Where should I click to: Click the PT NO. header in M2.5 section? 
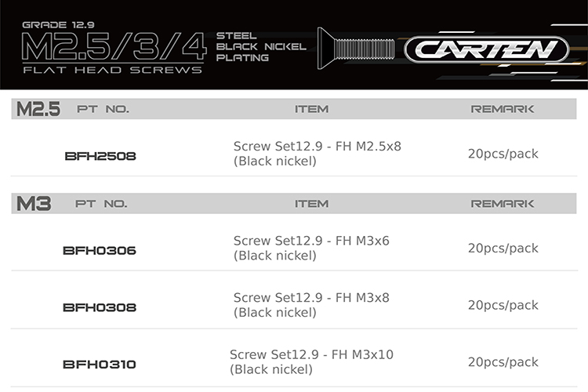pyautogui.click(x=103, y=109)
